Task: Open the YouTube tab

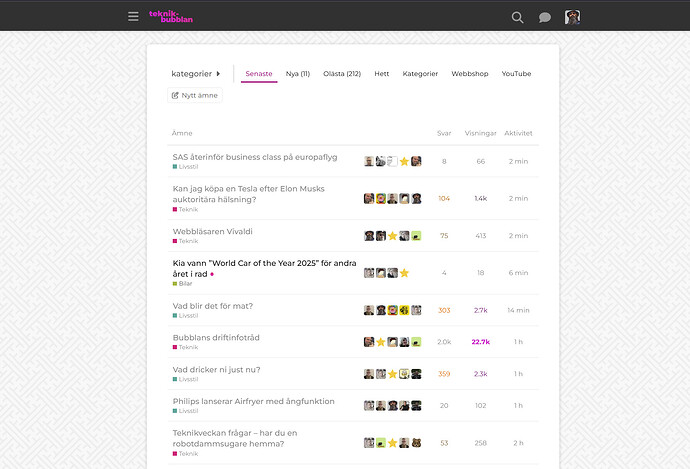Action: pyautogui.click(x=516, y=74)
